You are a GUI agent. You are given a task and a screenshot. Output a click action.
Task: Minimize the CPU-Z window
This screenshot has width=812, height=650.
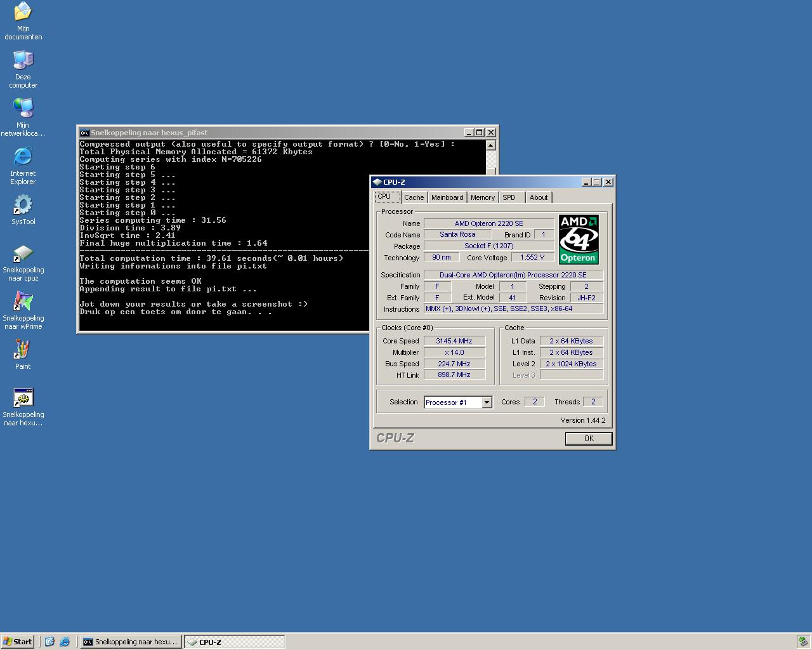(x=586, y=182)
